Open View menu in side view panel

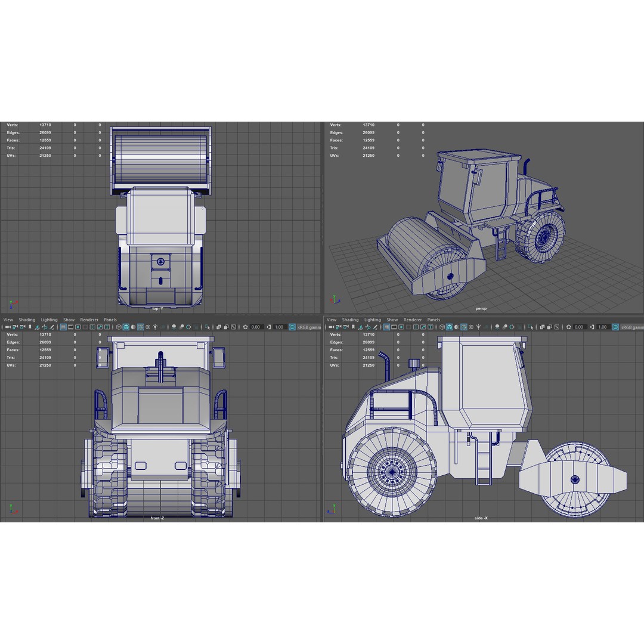click(332, 320)
